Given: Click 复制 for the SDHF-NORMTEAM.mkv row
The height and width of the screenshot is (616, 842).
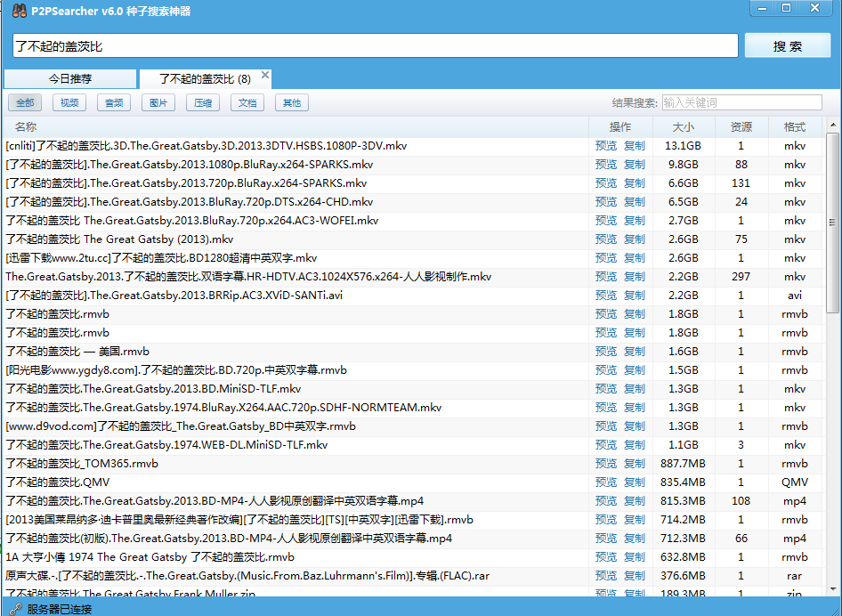Looking at the screenshot, I should 635,408.
